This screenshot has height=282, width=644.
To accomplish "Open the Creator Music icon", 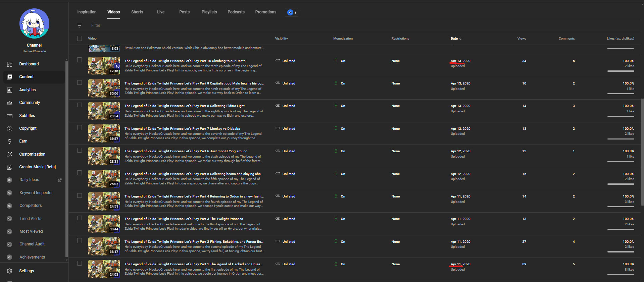I will 10,167.
